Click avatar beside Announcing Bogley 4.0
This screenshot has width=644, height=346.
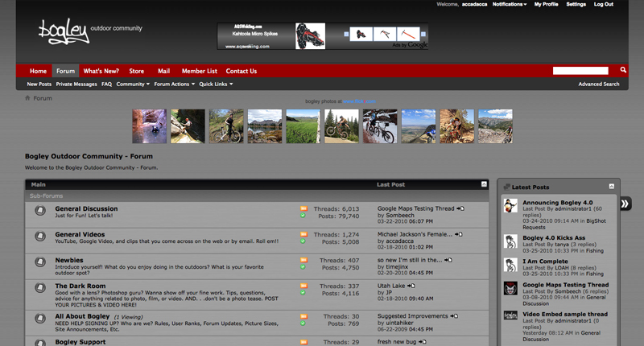(x=510, y=206)
